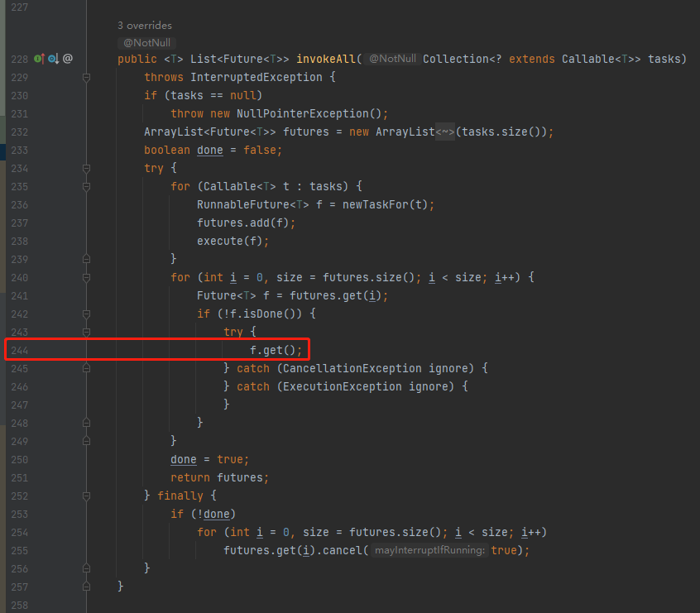Click the 'throws' keyword on line 229

click(x=164, y=77)
